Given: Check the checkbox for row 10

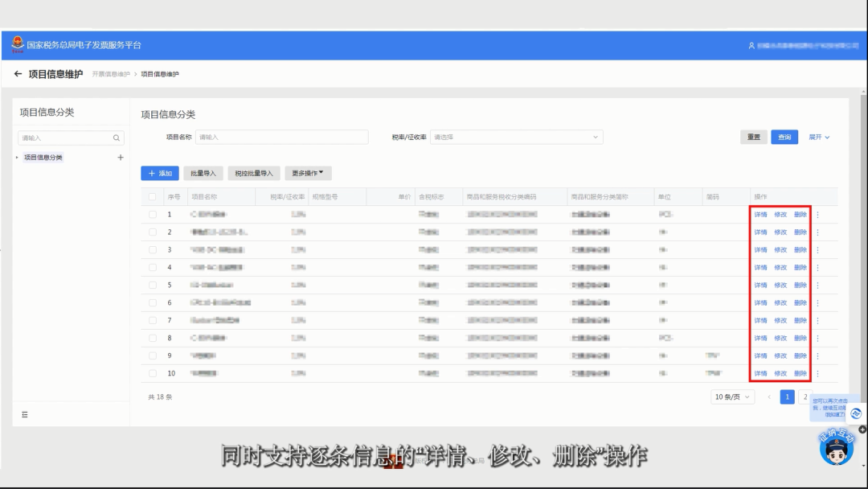Looking at the screenshot, I should (153, 374).
